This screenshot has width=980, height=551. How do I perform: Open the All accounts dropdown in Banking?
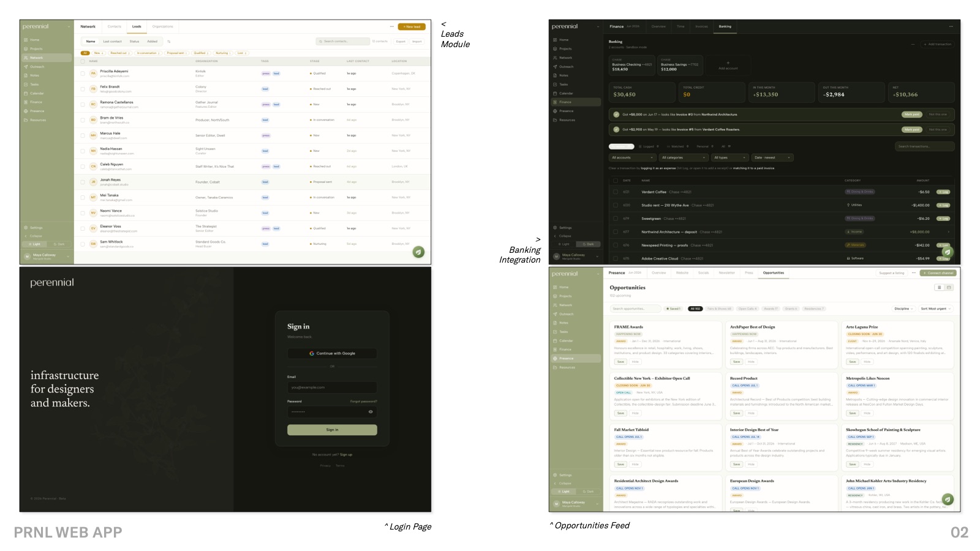[633, 157]
